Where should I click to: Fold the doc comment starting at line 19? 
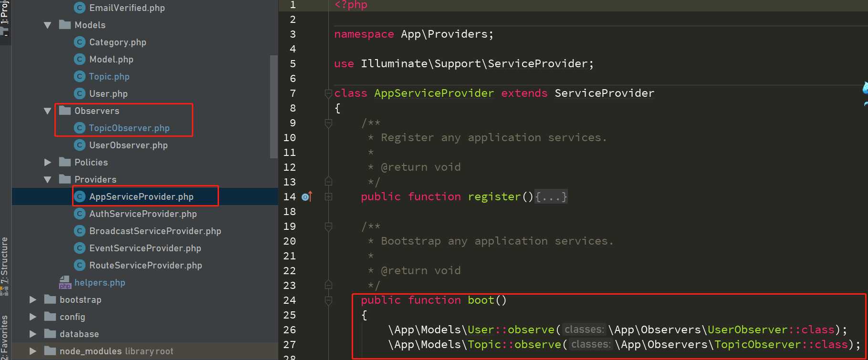[328, 226]
